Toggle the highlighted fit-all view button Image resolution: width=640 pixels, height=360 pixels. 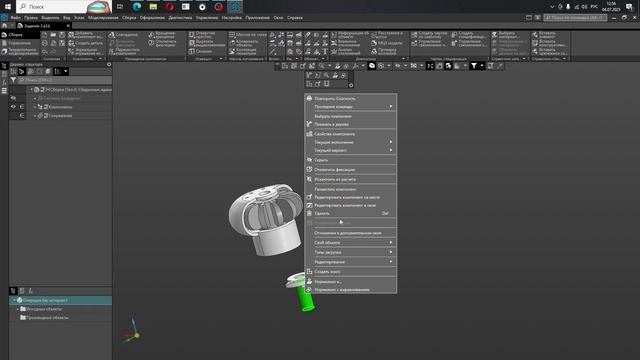430,66
